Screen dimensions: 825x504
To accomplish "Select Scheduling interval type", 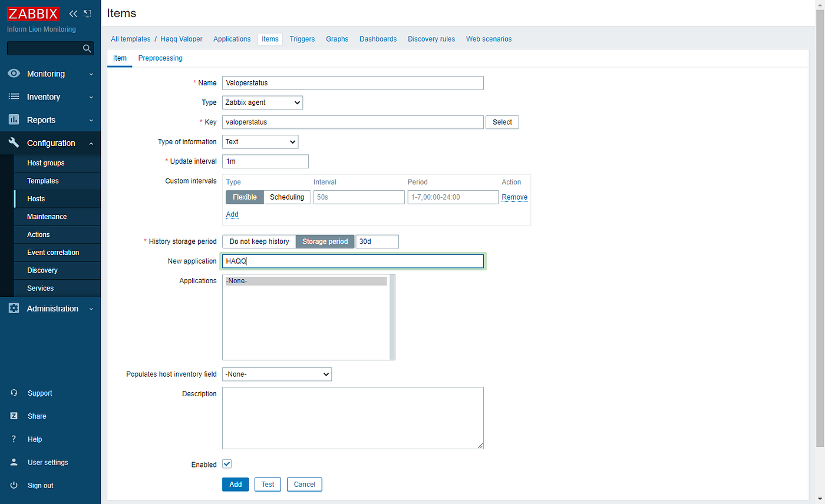I will pyautogui.click(x=287, y=197).
